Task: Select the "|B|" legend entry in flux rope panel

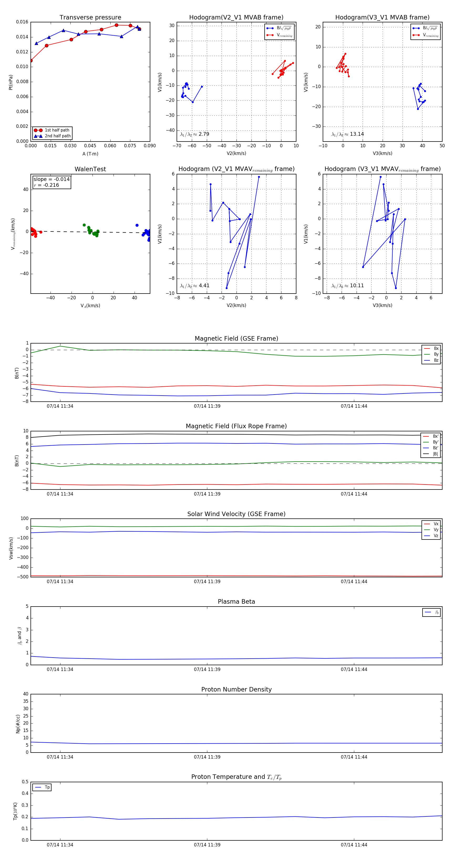Action: point(431,454)
